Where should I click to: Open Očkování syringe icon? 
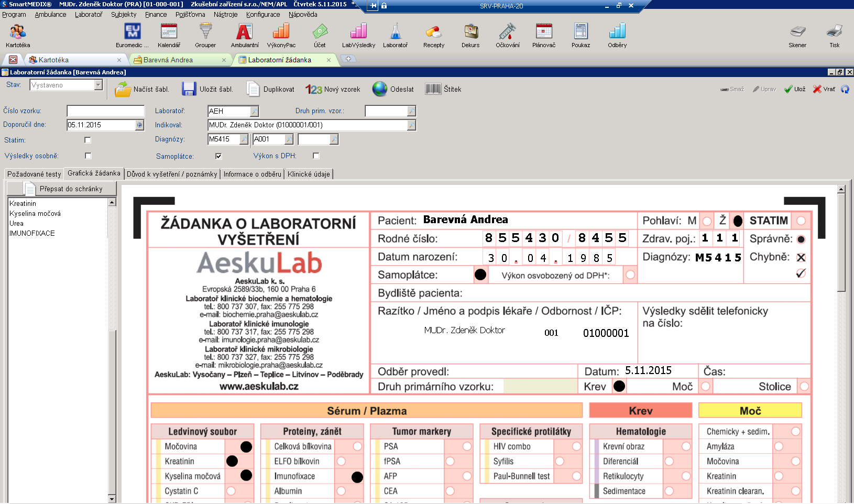[508, 36]
